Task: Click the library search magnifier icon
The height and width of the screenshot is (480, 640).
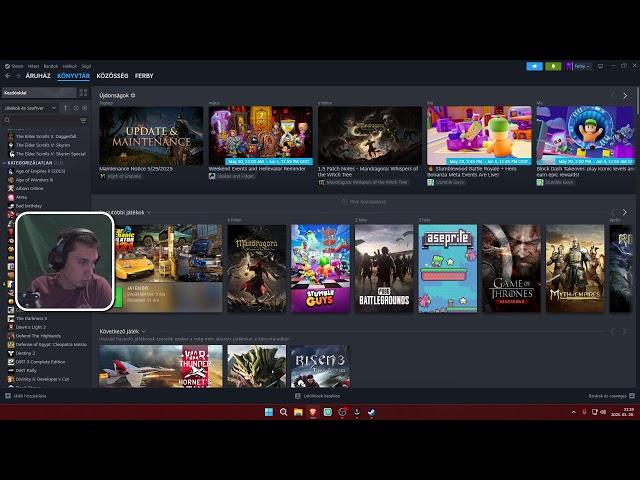Action: 7,120
